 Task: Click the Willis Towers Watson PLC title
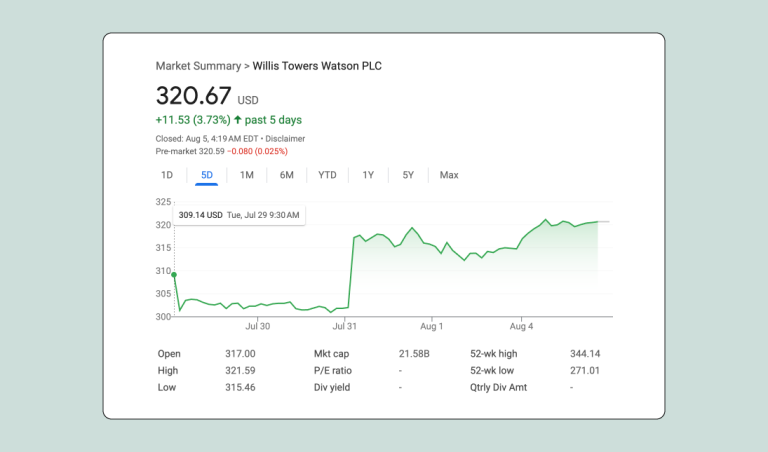pyautogui.click(x=317, y=66)
